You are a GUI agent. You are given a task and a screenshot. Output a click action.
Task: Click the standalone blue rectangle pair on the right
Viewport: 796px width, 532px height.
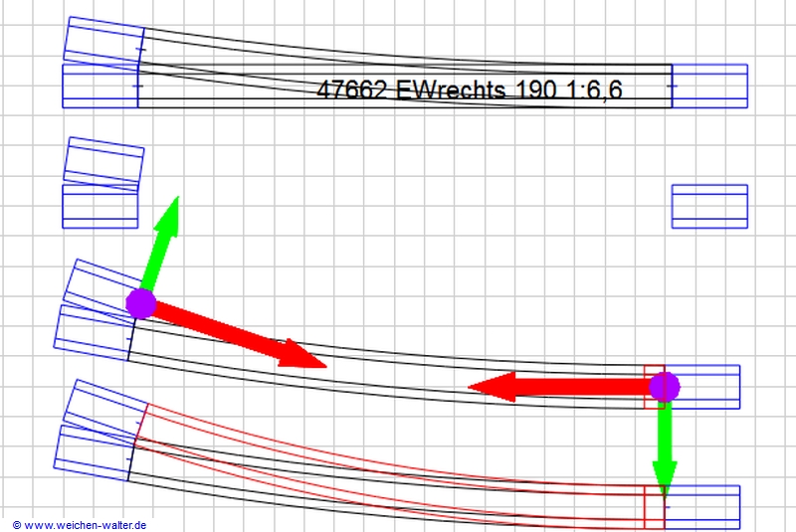[709, 206]
